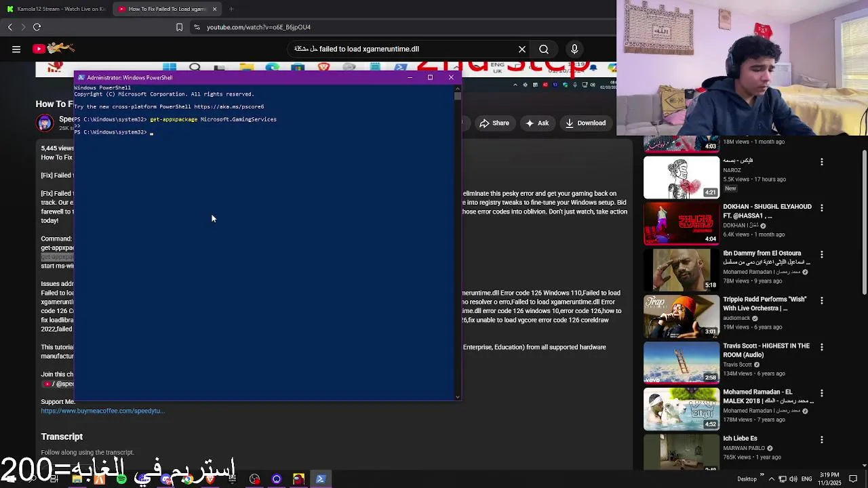Select the How To Fix Failed To Load tab

(166, 9)
